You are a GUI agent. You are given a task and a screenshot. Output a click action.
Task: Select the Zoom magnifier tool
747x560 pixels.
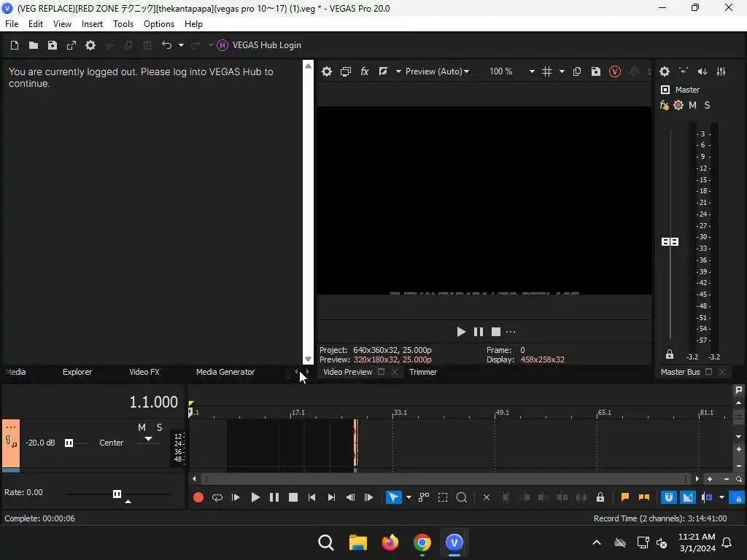[x=462, y=497]
